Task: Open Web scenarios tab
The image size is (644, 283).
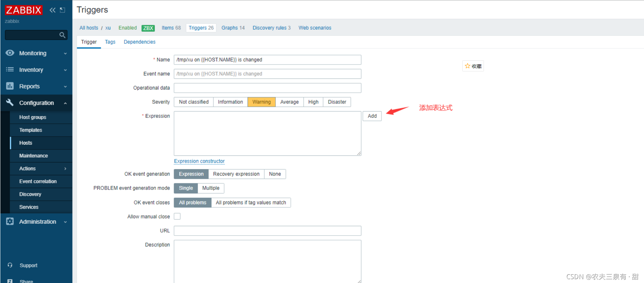Action: pos(315,28)
